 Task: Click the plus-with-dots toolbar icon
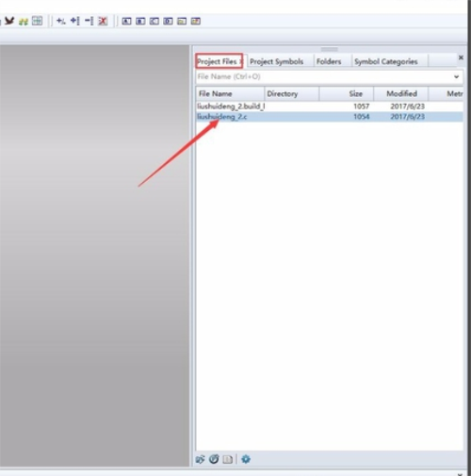(x=61, y=21)
